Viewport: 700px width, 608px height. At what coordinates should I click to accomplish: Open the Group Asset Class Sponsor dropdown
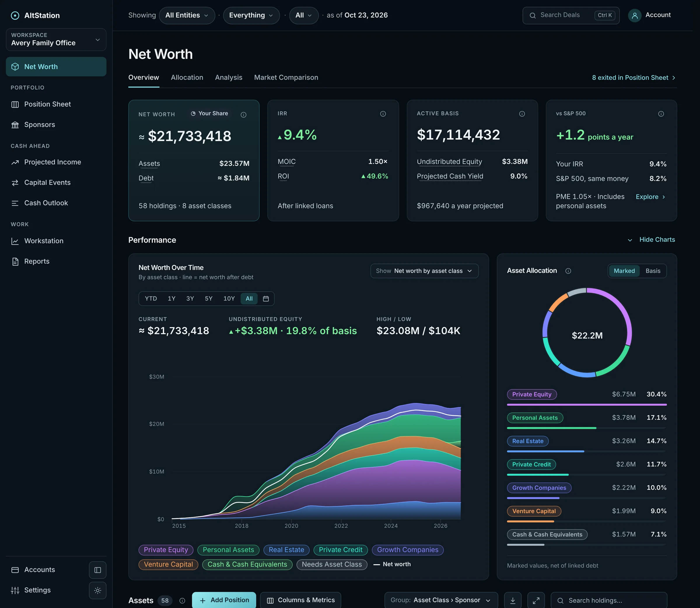tap(441, 600)
